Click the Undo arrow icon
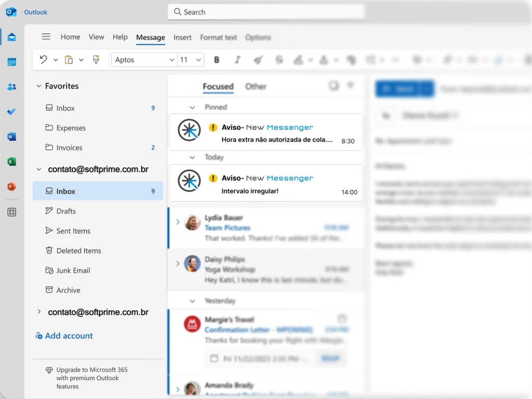The width and height of the screenshot is (532, 399). [x=43, y=60]
